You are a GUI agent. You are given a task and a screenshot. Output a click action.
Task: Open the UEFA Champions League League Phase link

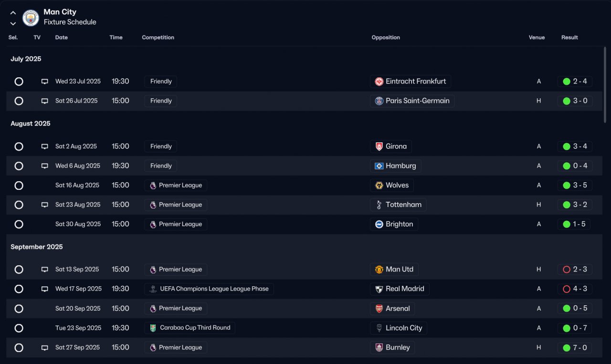214,289
